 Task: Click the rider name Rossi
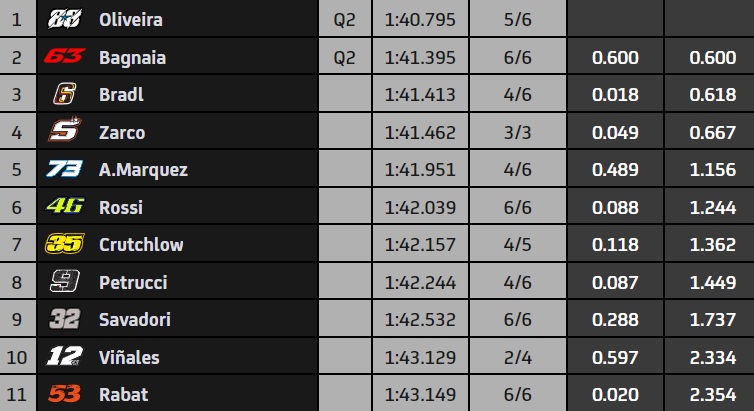point(121,208)
